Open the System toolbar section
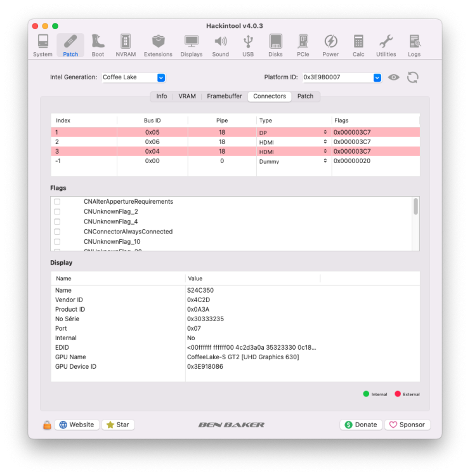470x476 pixels. (42, 46)
